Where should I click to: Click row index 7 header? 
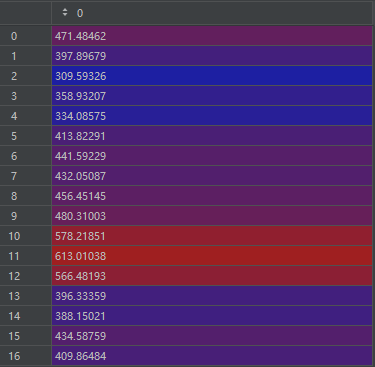26,176
